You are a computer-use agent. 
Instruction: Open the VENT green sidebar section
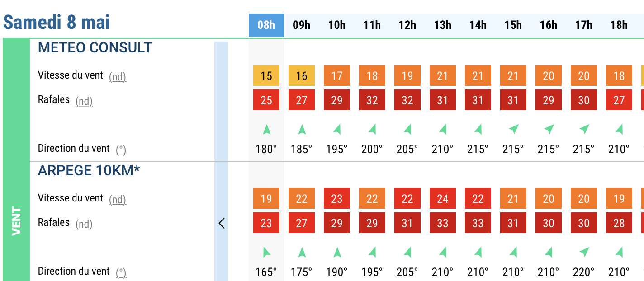(x=16, y=220)
